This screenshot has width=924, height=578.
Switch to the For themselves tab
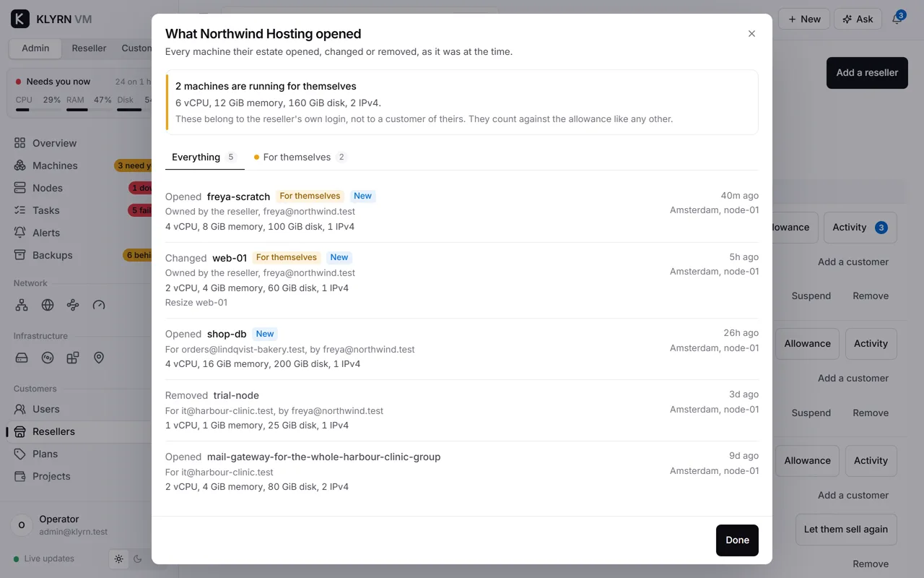point(300,157)
